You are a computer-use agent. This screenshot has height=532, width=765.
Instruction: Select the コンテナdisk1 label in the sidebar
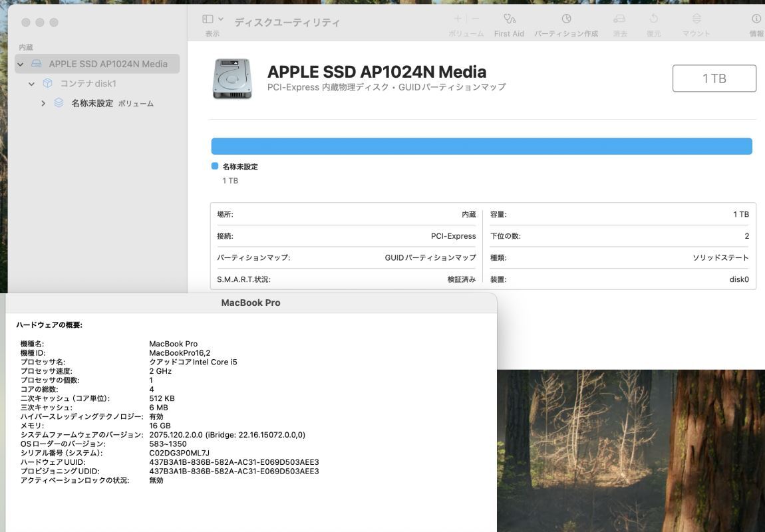coord(88,83)
